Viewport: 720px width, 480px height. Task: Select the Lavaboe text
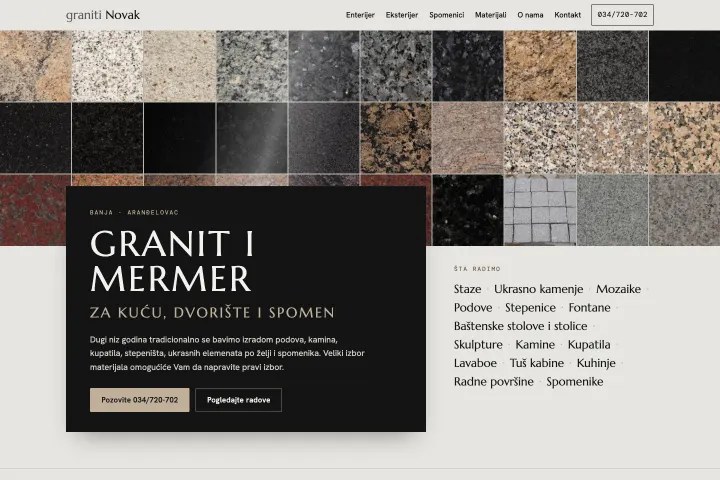click(475, 363)
